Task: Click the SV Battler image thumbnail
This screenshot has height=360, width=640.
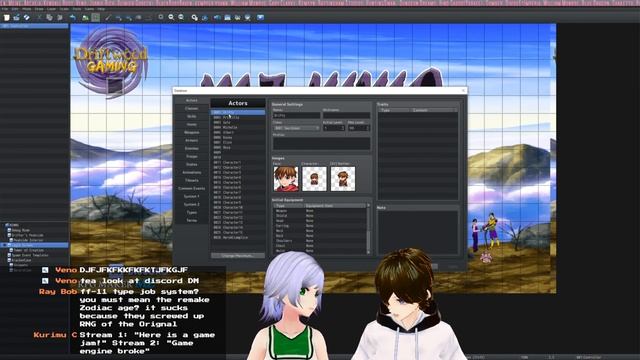Action: (342, 179)
